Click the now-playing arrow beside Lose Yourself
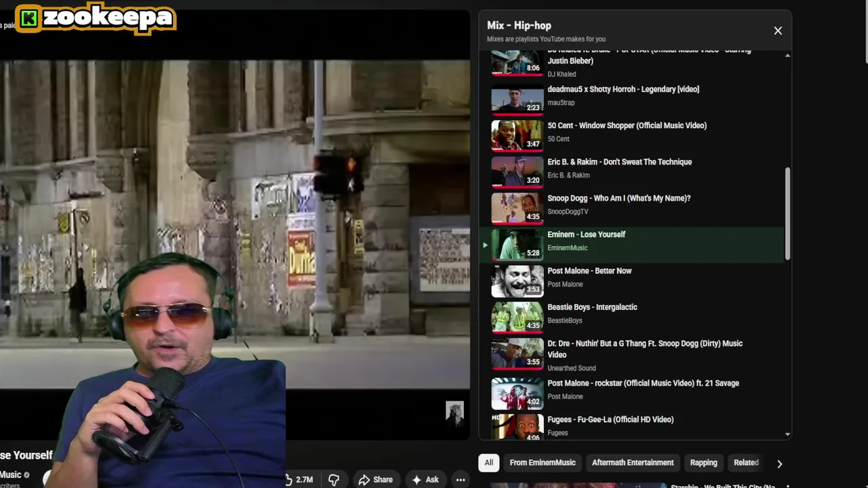868x488 pixels. point(485,245)
